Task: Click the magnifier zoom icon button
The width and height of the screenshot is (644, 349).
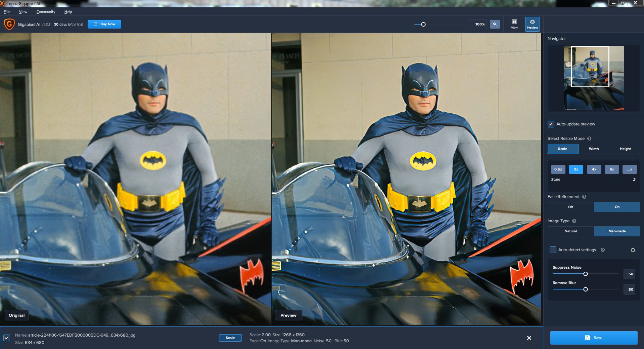Action: coord(495,24)
